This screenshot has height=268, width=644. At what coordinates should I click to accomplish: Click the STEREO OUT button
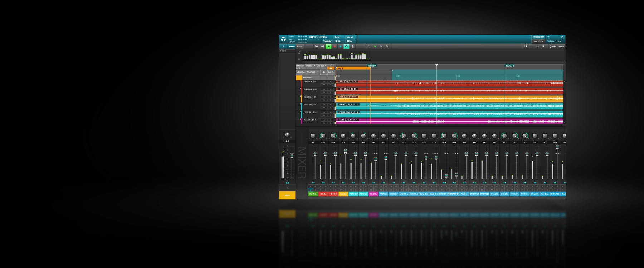tap(538, 37)
